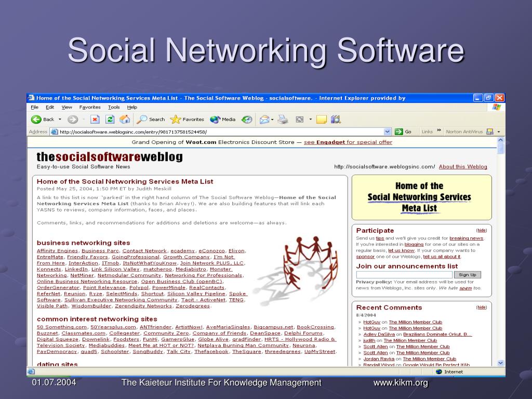Open the 'tell us all about it' link

(442, 257)
